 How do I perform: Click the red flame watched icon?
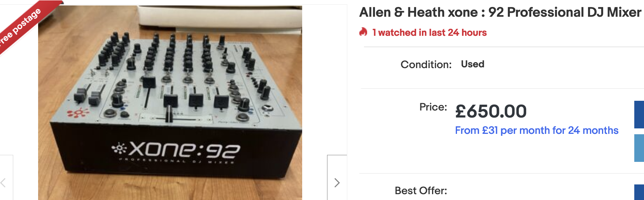coord(363,32)
